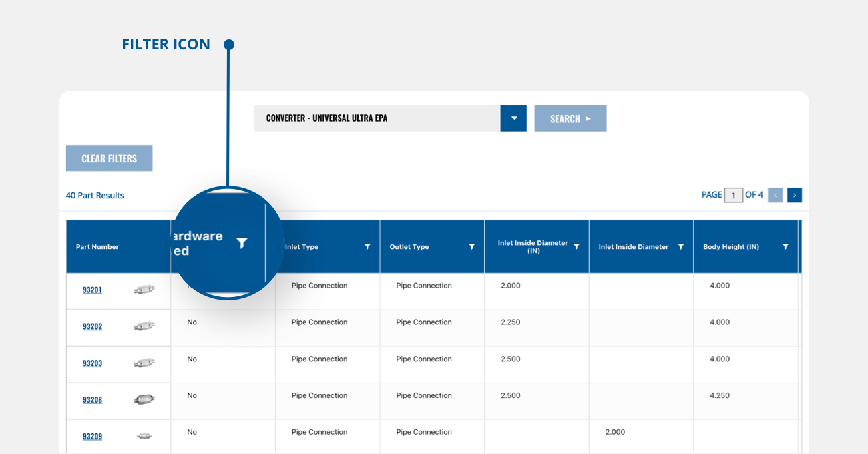Screen dimensions: 868x454
Task: Open part number 93208 link
Action: [x=92, y=400]
